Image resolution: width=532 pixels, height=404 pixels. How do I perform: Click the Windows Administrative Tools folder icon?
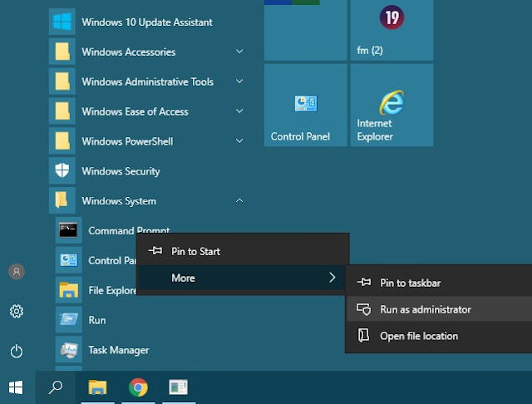pos(62,81)
